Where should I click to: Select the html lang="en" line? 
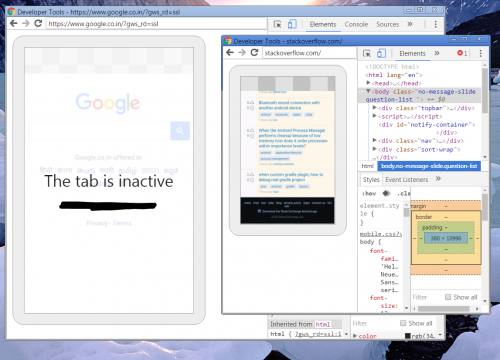click(394, 75)
